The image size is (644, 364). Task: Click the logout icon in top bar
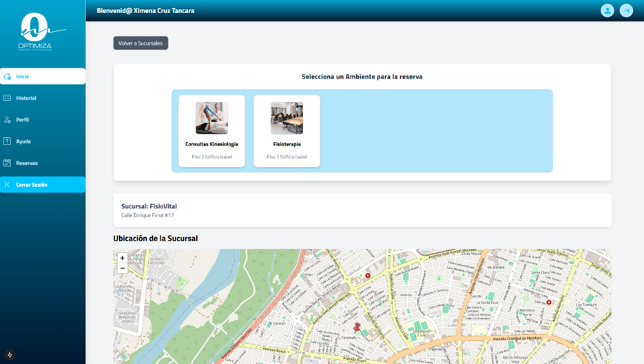point(626,10)
